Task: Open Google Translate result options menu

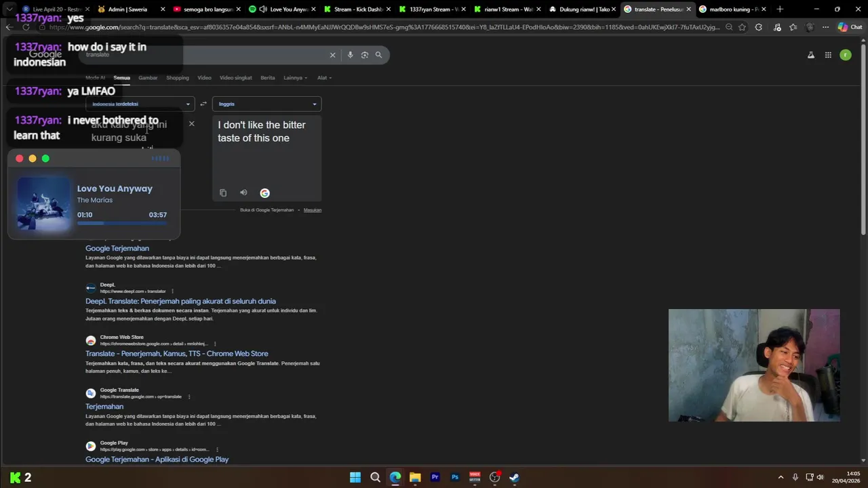Action: click(189, 396)
